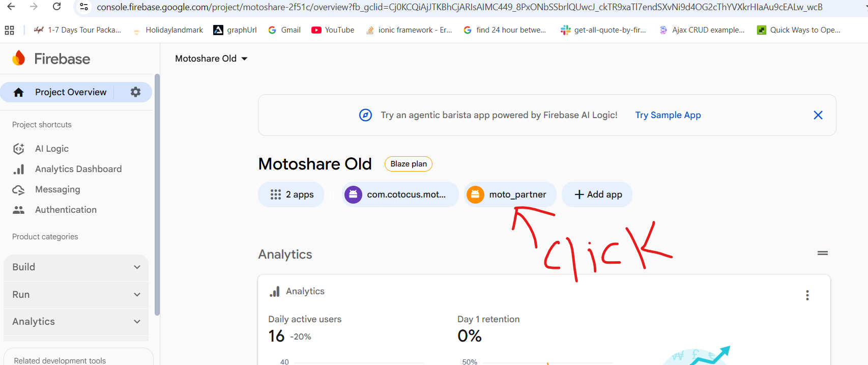Viewport: 868px width, 365px height.
Task: Open find 24 hour betwe bookmark
Action: 505,30
